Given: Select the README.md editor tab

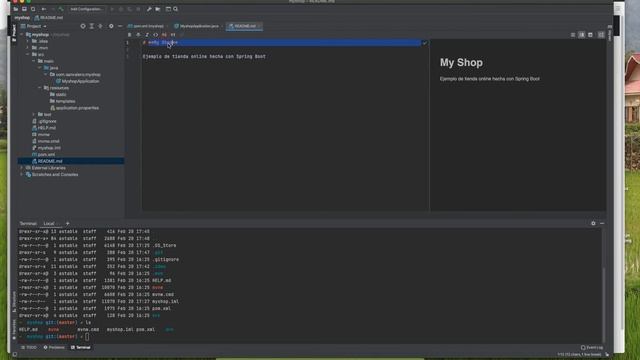Looking at the screenshot, I should click(x=244, y=26).
